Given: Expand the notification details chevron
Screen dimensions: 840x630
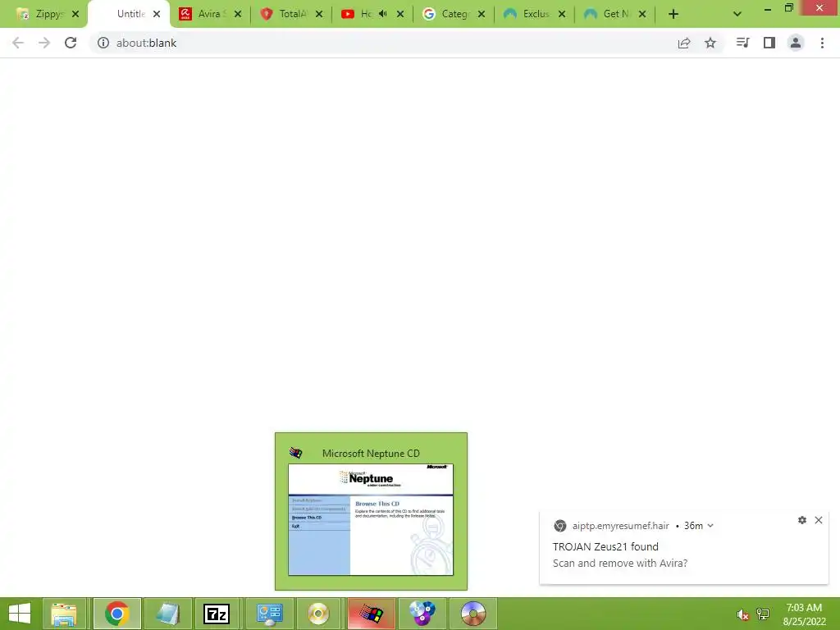Looking at the screenshot, I should click(x=710, y=526).
